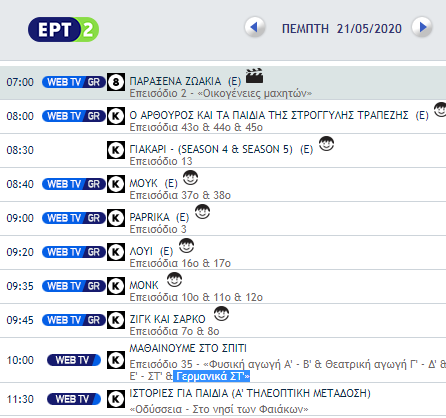
Task: Open ΖΙΓΚ ΚΑΙ ΣΑΡΚΟ program title
Action: (167, 319)
